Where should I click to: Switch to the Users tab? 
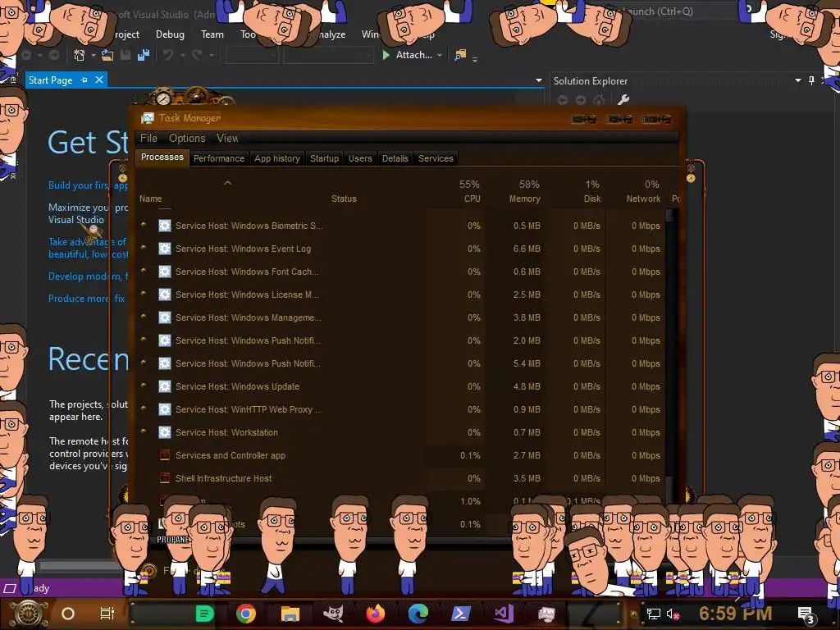click(360, 158)
